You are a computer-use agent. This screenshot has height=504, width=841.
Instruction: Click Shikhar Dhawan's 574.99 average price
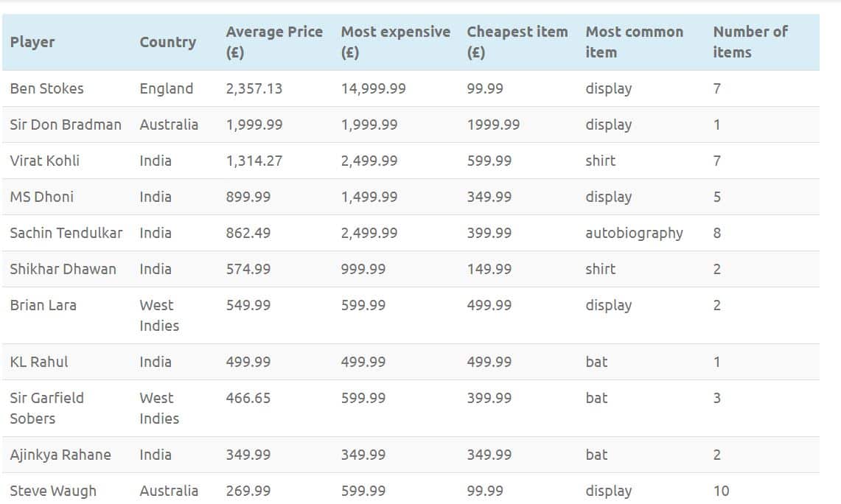point(248,269)
